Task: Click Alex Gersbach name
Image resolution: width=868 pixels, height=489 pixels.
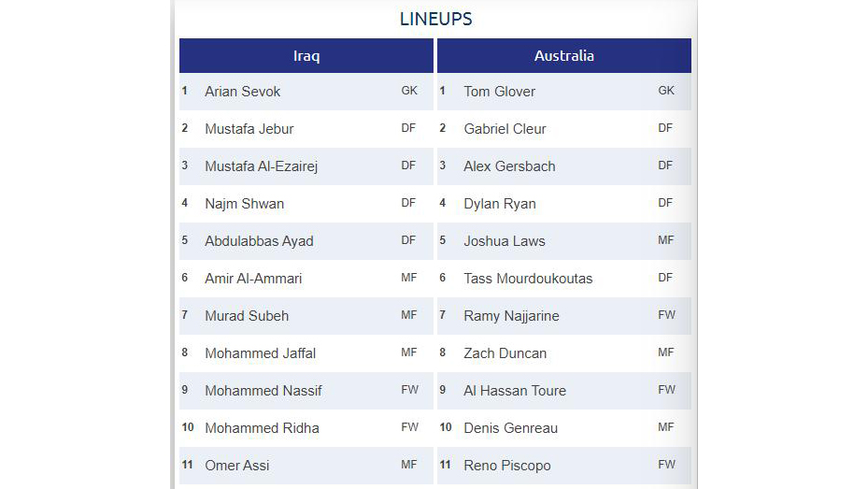Action: point(509,166)
